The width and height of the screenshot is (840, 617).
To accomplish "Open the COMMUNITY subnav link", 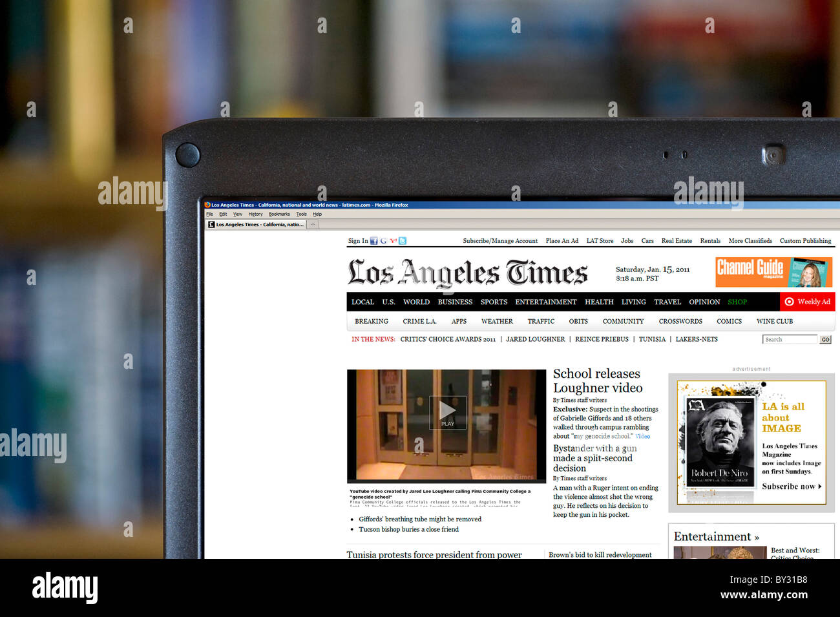I will [623, 321].
